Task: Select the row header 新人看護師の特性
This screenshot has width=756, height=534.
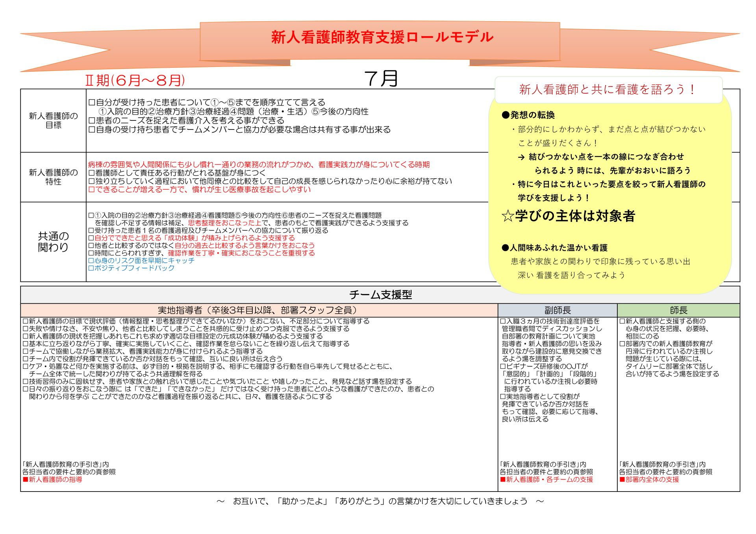Action: (54, 177)
